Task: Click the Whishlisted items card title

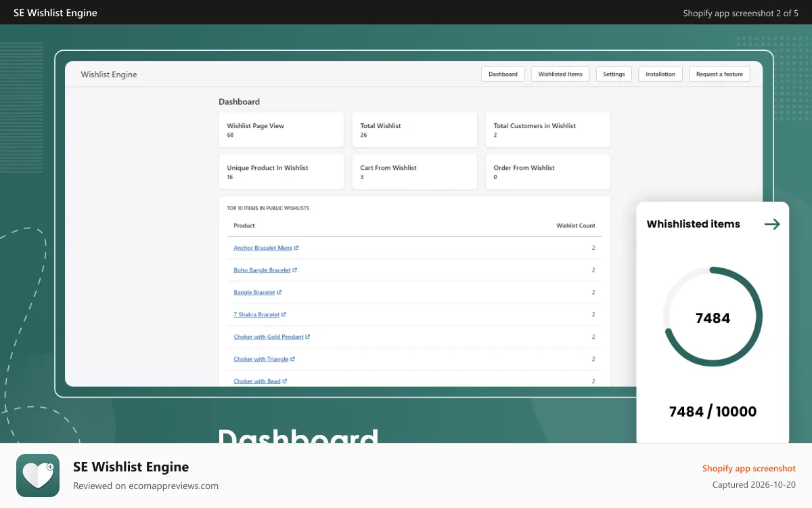Action: click(x=694, y=224)
